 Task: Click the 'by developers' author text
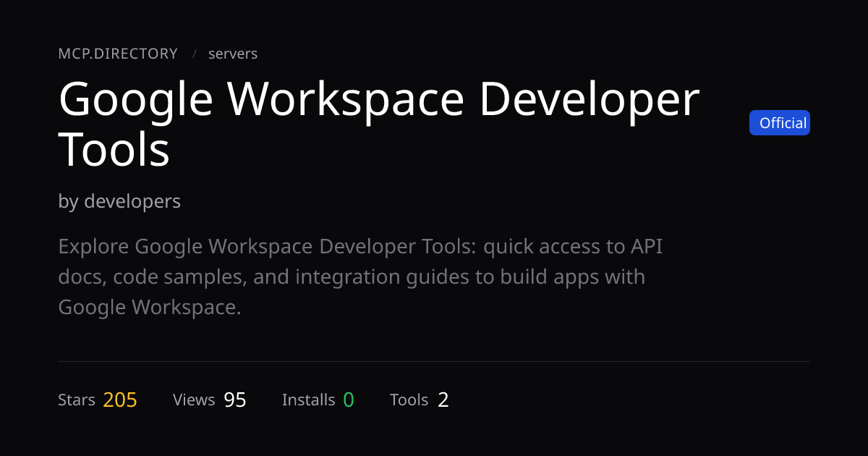pos(119,201)
